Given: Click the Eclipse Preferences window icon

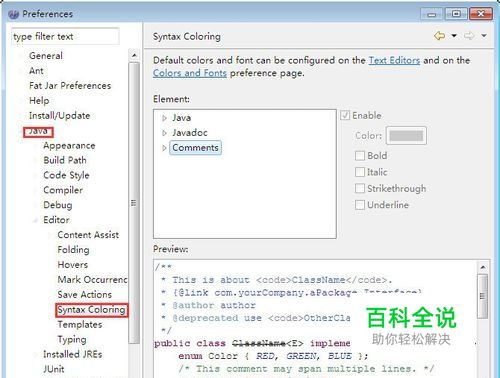Looking at the screenshot, I should pos(13,14).
